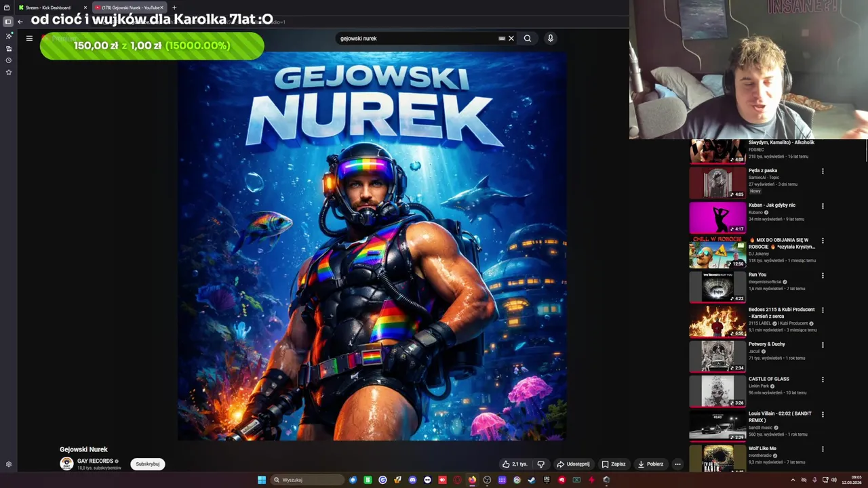Image resolution: width=868 pixels, height=488 pixels.
Task: Open the taskbar clock and date
Action: [x=852, y=480]
